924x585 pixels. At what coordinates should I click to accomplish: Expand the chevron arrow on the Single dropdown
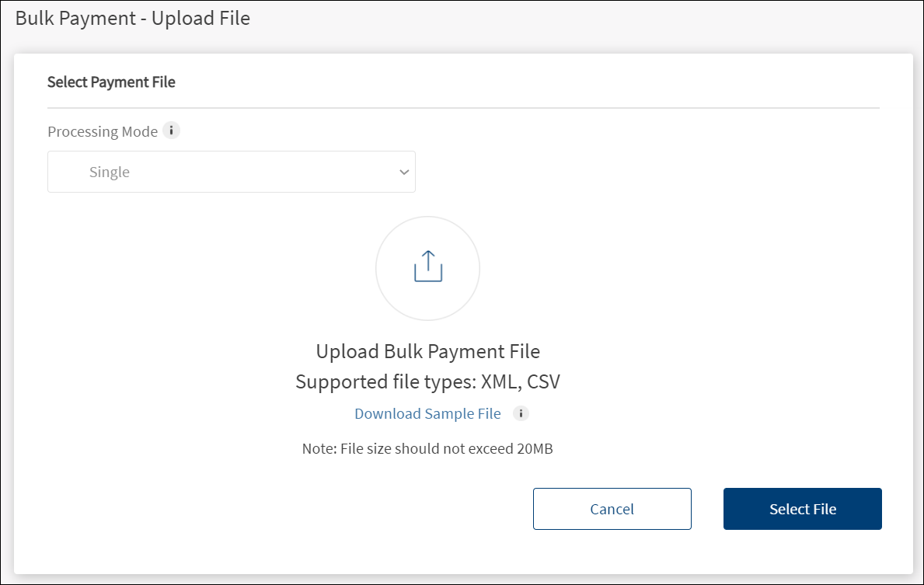(403, 172)
